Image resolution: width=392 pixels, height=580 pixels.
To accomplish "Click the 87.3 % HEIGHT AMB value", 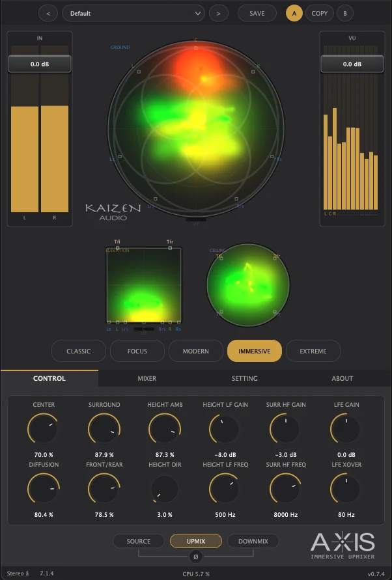I will point(165,454).
